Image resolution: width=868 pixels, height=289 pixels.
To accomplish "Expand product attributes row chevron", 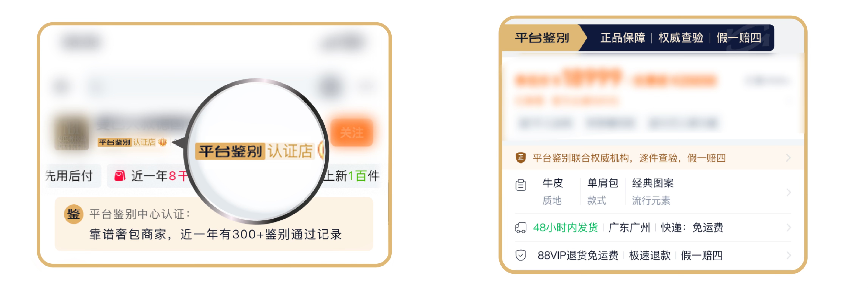I will pyautogui.click(x=788, y=192).
